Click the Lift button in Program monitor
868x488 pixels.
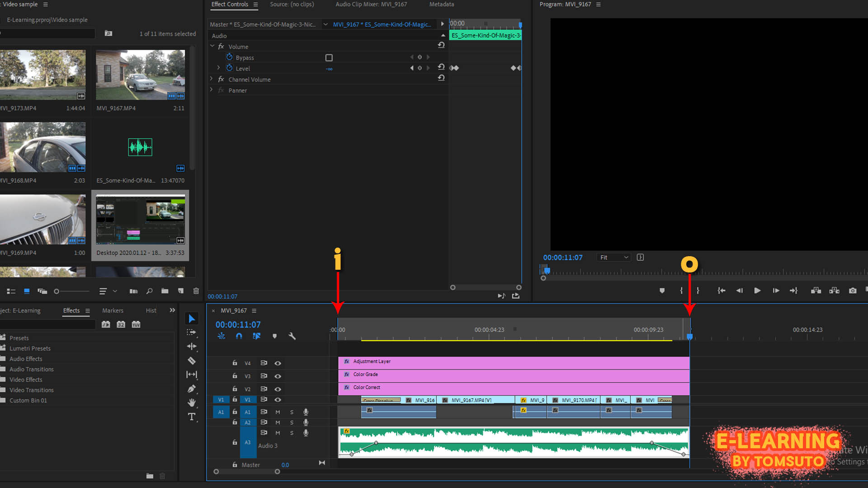click(816, 291)
